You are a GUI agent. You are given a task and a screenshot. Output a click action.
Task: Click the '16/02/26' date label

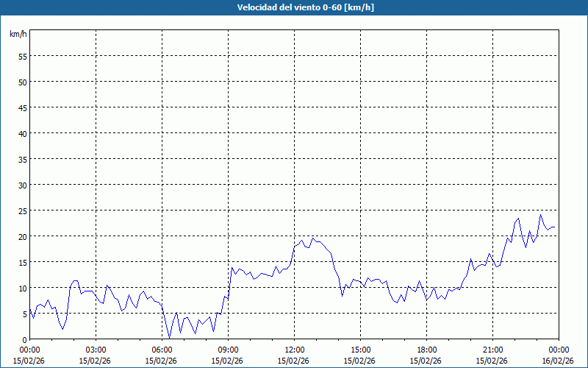(x=557, y=360)
